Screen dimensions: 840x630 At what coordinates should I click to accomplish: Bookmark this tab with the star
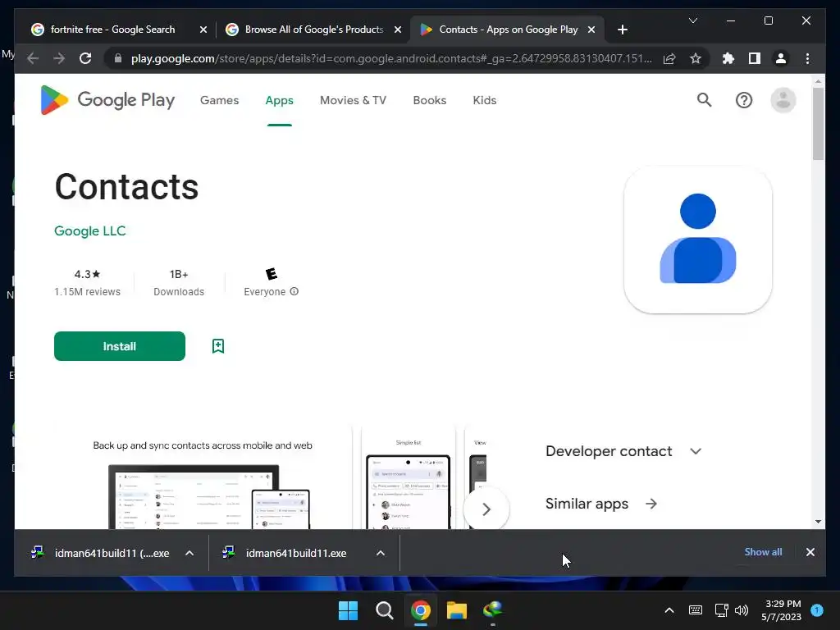(696, 58)
